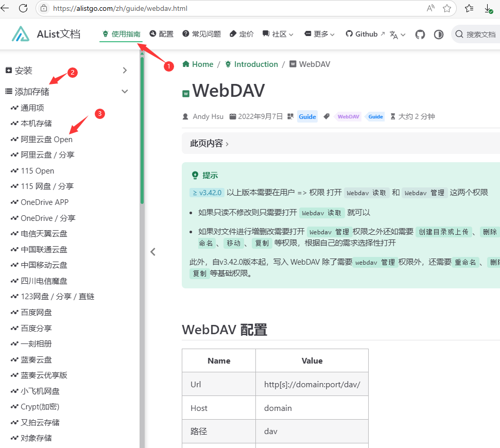Expand the 安装 sidebar section

pyautogui.click(x=66, y=71)
